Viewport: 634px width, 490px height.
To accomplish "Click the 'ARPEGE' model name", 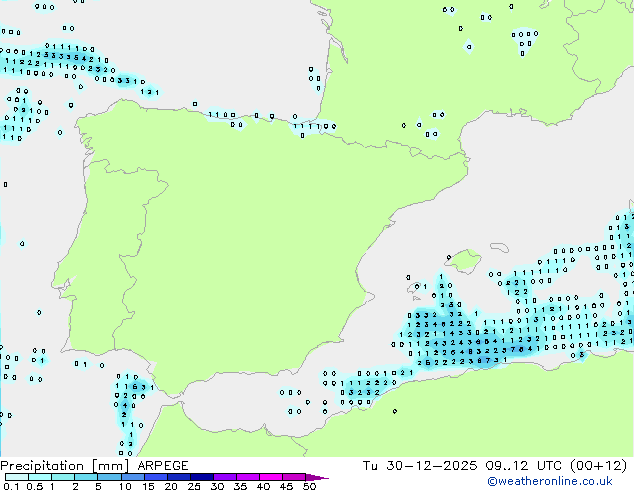I will tap(163, 466).
